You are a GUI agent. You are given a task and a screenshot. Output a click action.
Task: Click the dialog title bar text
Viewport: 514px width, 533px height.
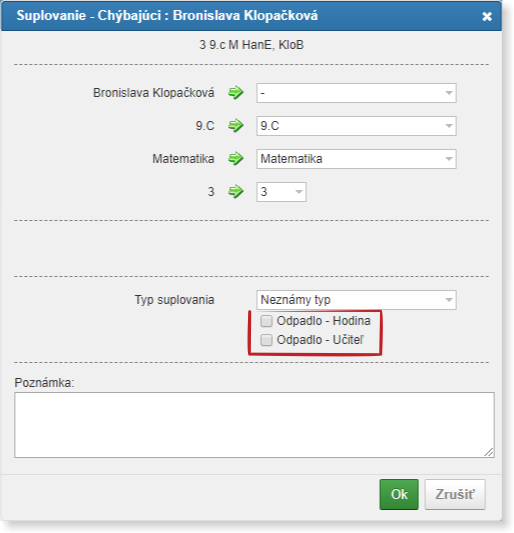(167, 16)
